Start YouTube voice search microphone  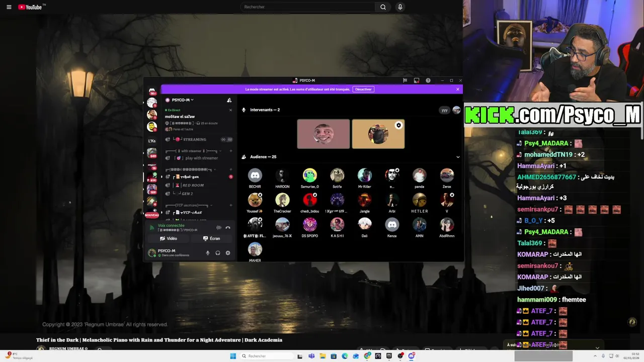[x=400, y=7]
